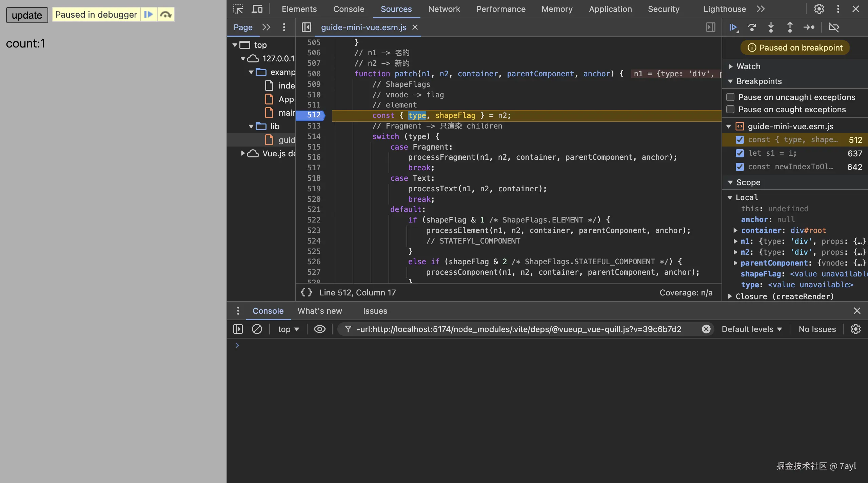Clear console with the ban icon

click(x=257, y=329)
